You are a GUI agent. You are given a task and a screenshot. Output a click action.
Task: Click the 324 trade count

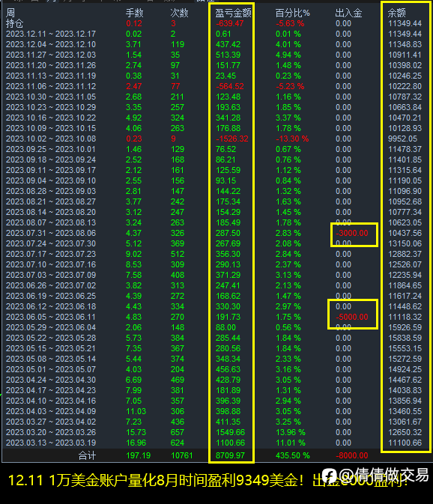[x=178, y=118]
